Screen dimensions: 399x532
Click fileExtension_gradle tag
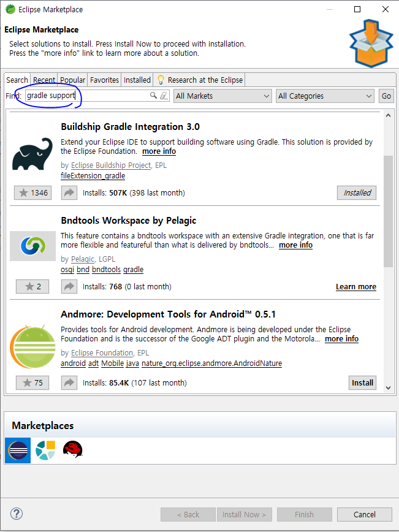pos(93,176)
